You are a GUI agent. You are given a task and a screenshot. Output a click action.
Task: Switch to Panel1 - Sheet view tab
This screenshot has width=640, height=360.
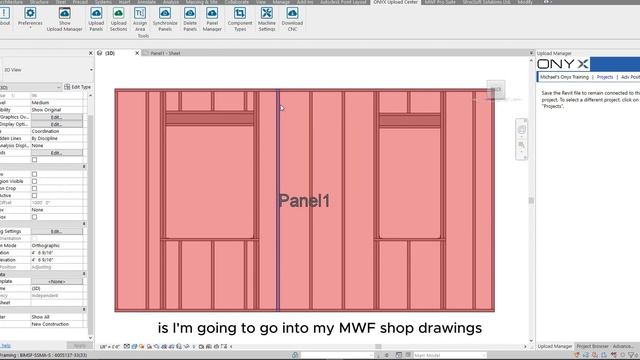(165, 53)
